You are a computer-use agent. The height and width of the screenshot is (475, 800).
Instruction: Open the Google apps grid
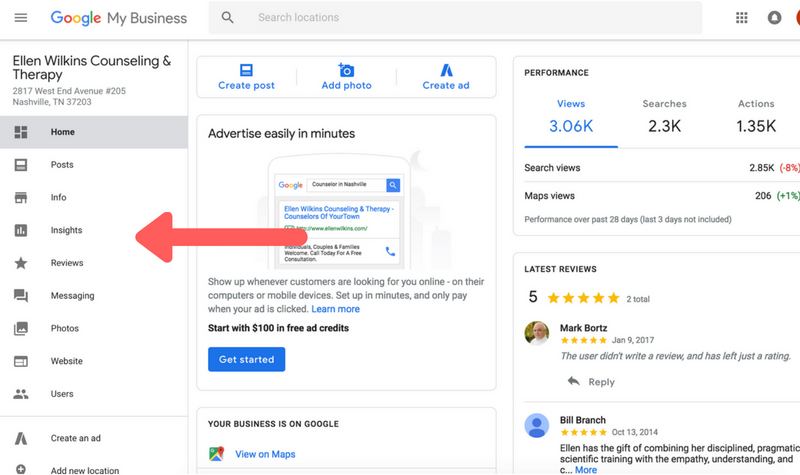point(741,18)
